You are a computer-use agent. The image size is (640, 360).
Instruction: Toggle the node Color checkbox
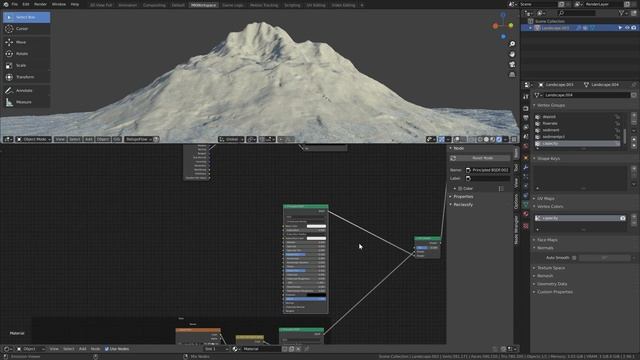pos(460,189)
